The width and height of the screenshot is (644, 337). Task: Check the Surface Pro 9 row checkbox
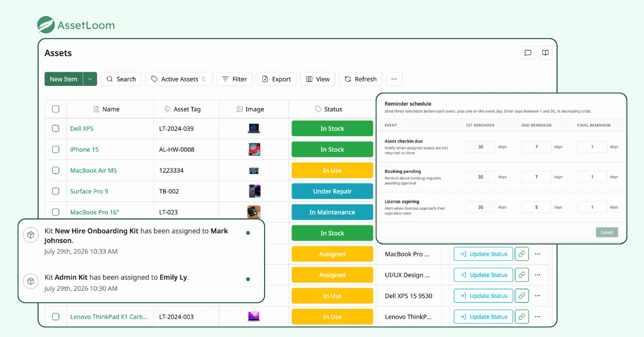[56, 191]
